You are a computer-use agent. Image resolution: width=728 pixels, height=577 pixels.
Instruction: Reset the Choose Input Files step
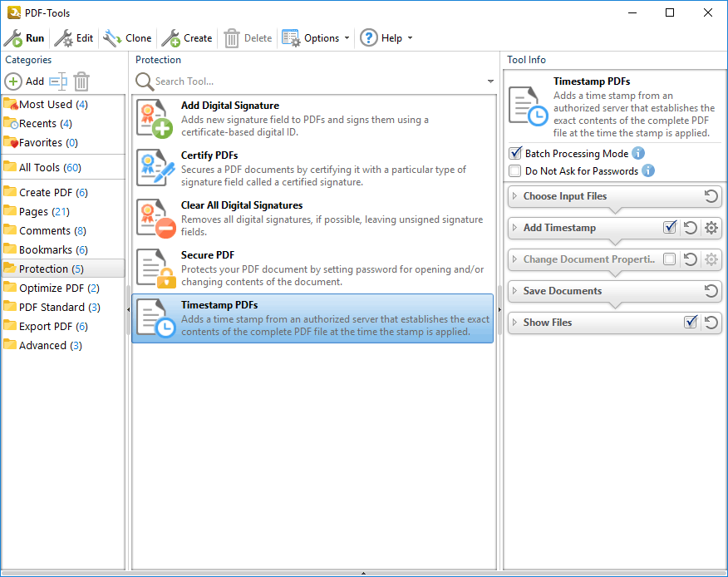click(711, 196)
